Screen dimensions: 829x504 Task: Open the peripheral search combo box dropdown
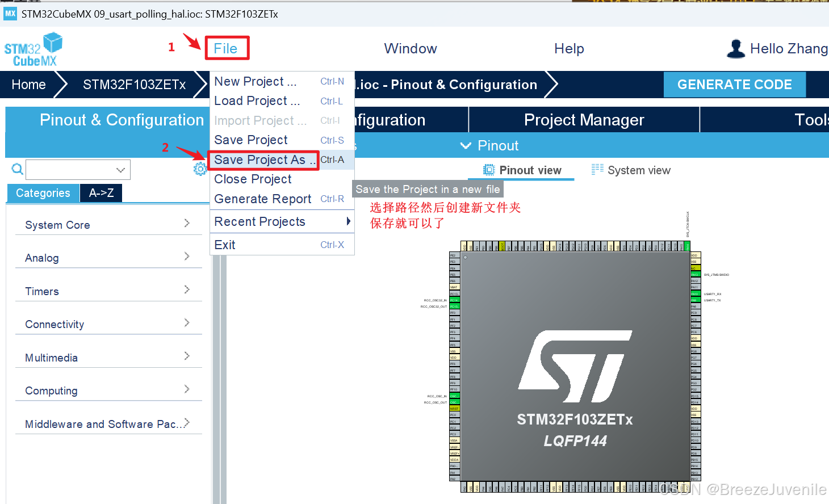tap(120, 170)
